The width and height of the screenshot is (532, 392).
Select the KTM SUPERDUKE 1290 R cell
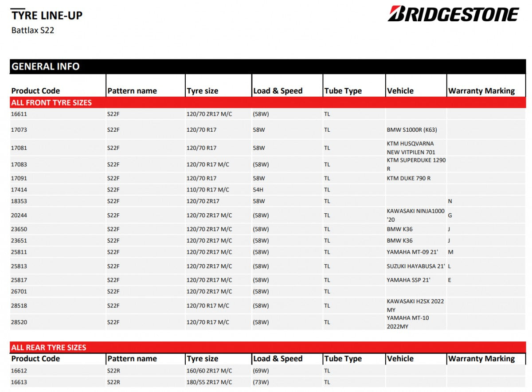click(416, 165)
